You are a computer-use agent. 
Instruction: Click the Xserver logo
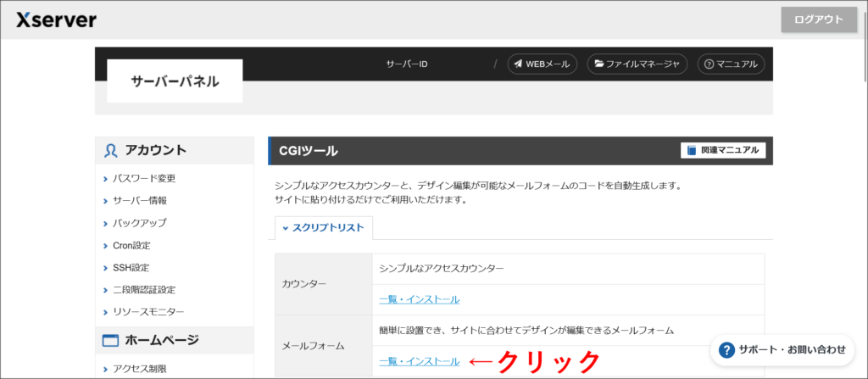coord(56,20)
